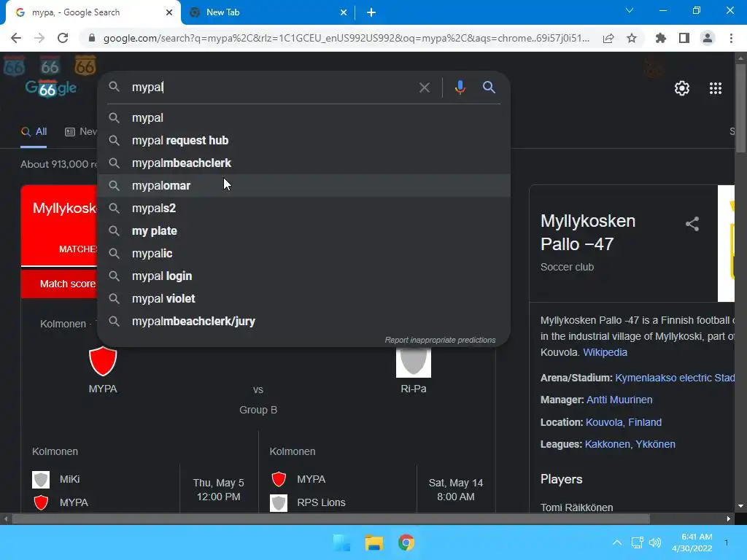
Task: Clear the search box text
Action: [x=424, y=87]
